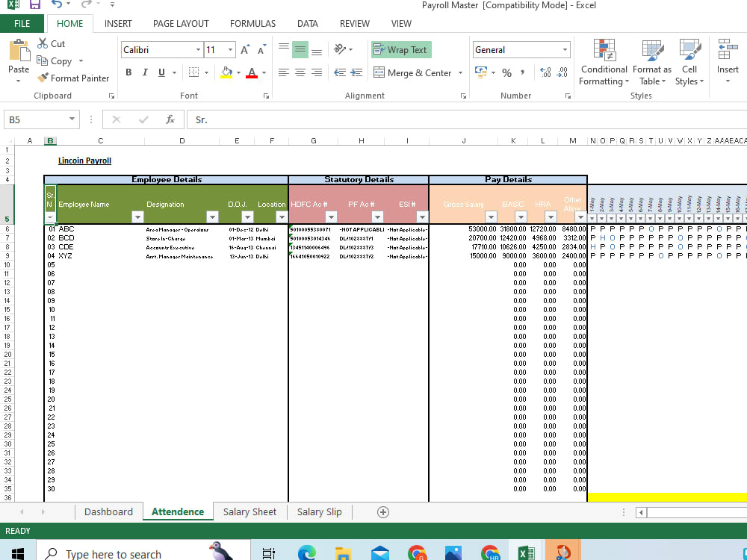Open the Salary Sheet tab
This screenshot has width=747, height=560.
[249, 512]
